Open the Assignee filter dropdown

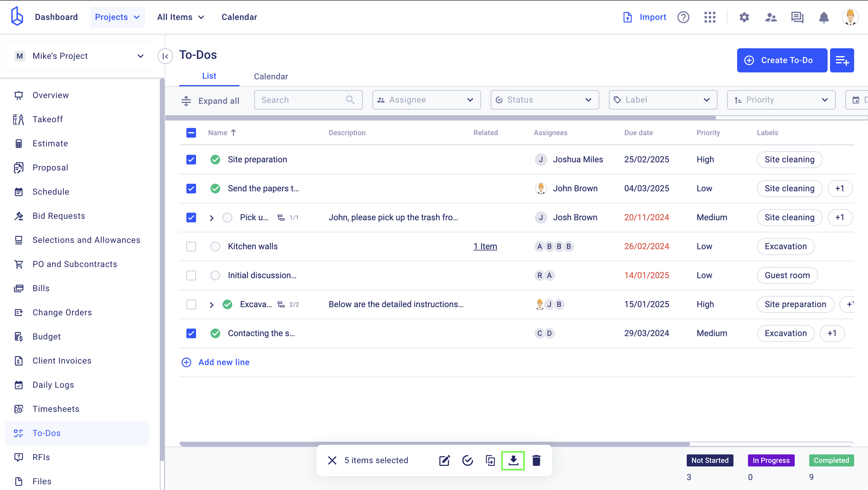(x=426, y=100)
